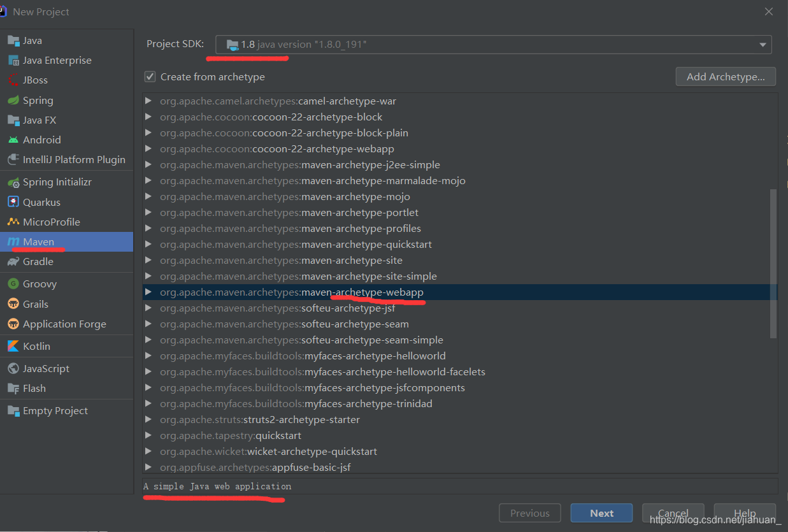This screenshot has width=788, height=532.
Task: Click the Groovy icon
Action: click(x=13, y=284)
